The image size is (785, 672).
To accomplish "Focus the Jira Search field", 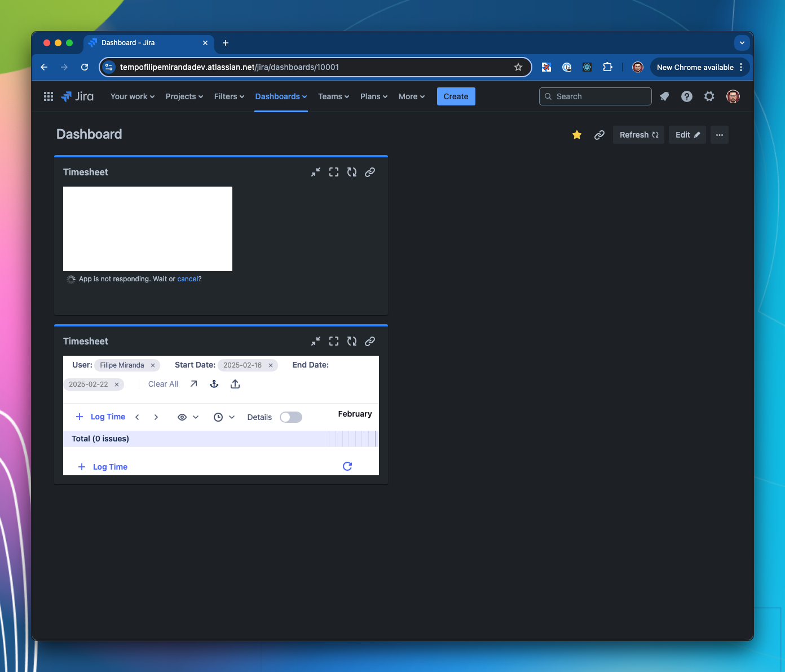I will (x=596, y=96).
